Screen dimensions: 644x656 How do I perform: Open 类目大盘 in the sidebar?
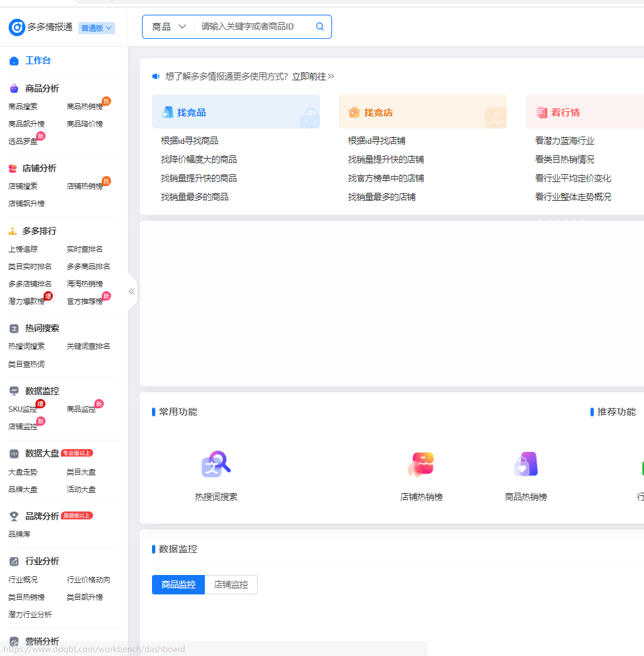[x=81, y=473]
